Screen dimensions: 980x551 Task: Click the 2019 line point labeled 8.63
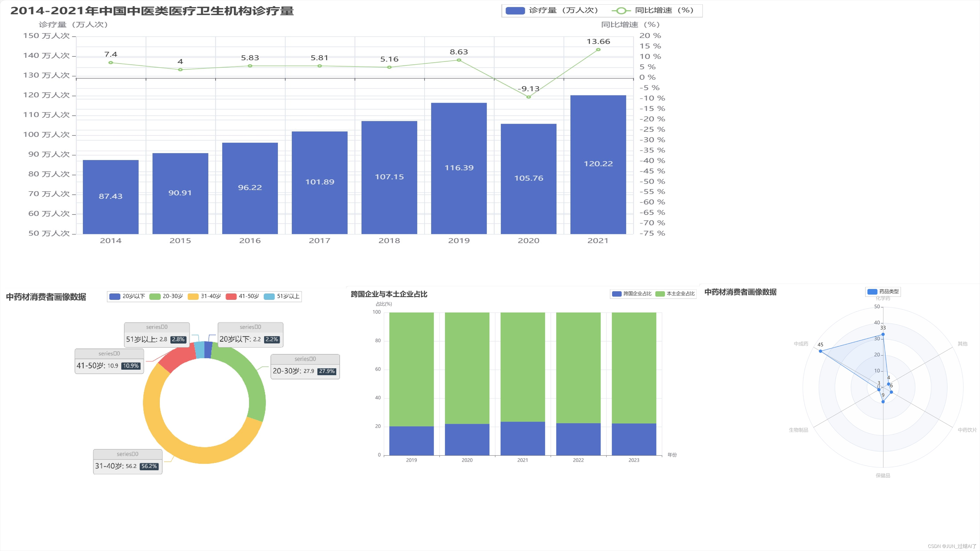[459, 60]
